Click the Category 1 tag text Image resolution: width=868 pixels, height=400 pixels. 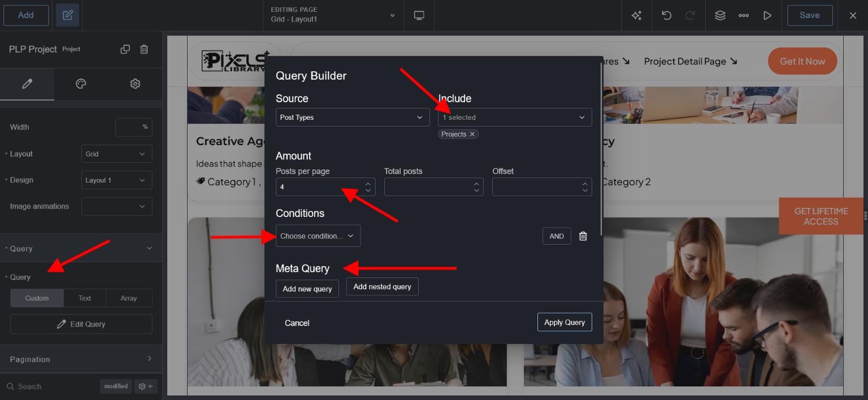232,182
